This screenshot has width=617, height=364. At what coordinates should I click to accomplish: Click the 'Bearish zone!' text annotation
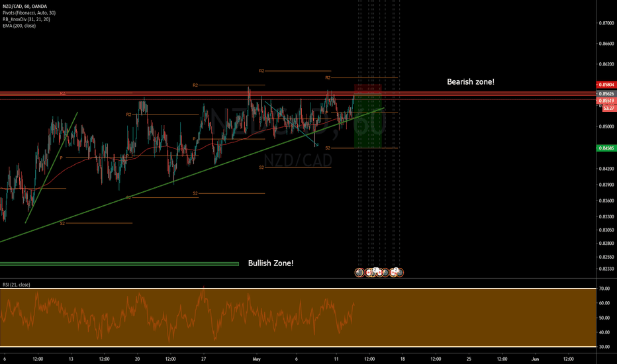click(x=471, y=82)
